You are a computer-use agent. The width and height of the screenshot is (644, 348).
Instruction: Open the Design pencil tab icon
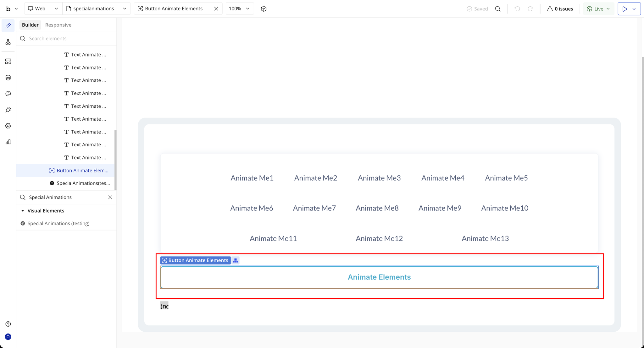pos(8,26)
